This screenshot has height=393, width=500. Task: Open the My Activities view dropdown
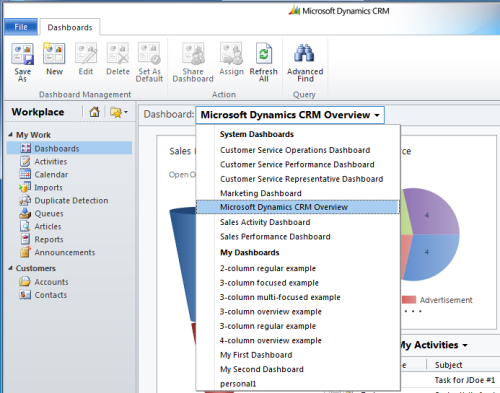(465, 345)
